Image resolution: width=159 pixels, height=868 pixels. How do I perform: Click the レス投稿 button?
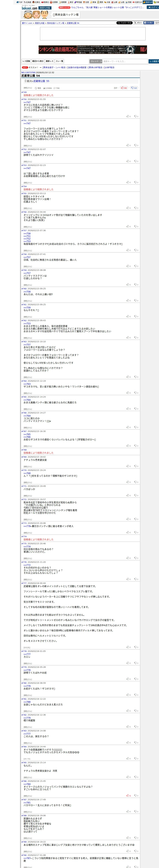(x=26, y=61)
